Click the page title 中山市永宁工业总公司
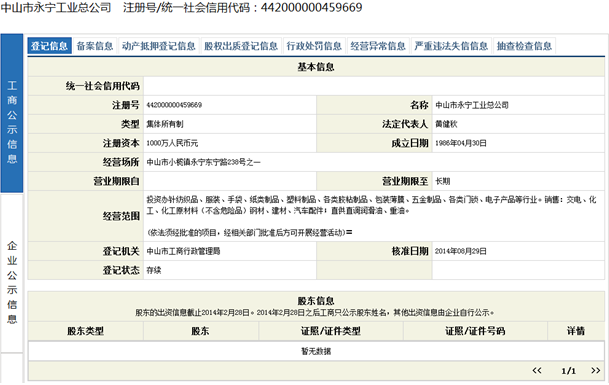The image size is (609, 385). 56,7
